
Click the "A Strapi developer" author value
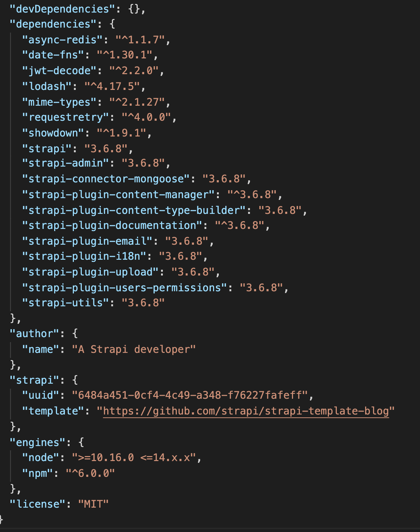[x=134, y=349]
